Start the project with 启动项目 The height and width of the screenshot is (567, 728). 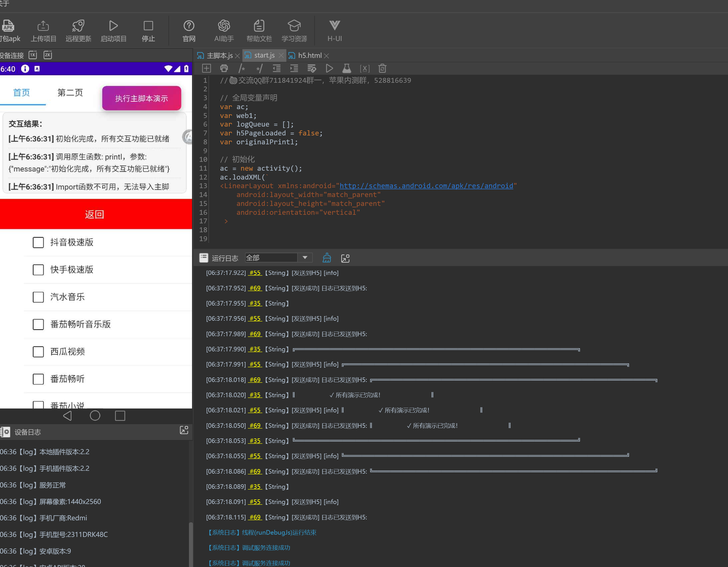pos(113,26)
